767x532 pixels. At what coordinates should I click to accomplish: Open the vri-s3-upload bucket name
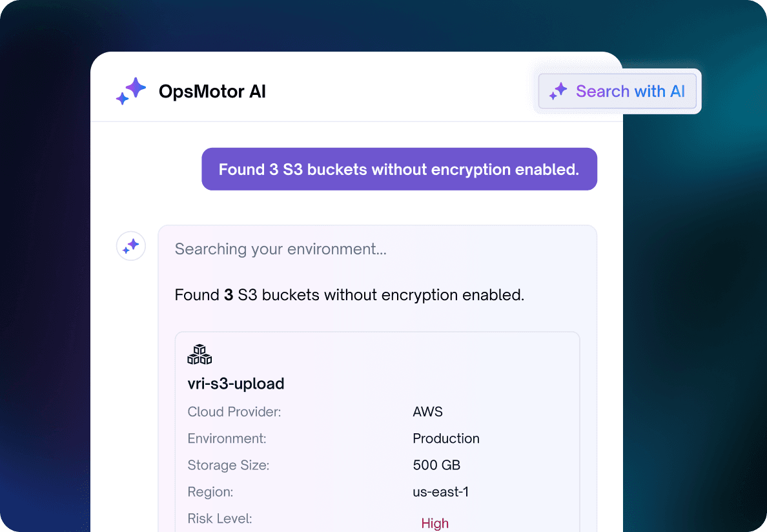tap(236, 384)
